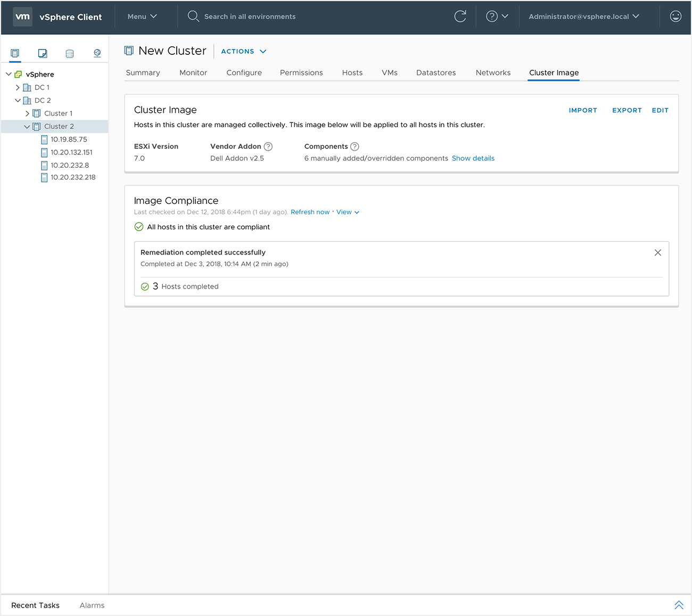Expand the DC 1 tree node
This screenshot has height=616, width=692.
(18, 87)
